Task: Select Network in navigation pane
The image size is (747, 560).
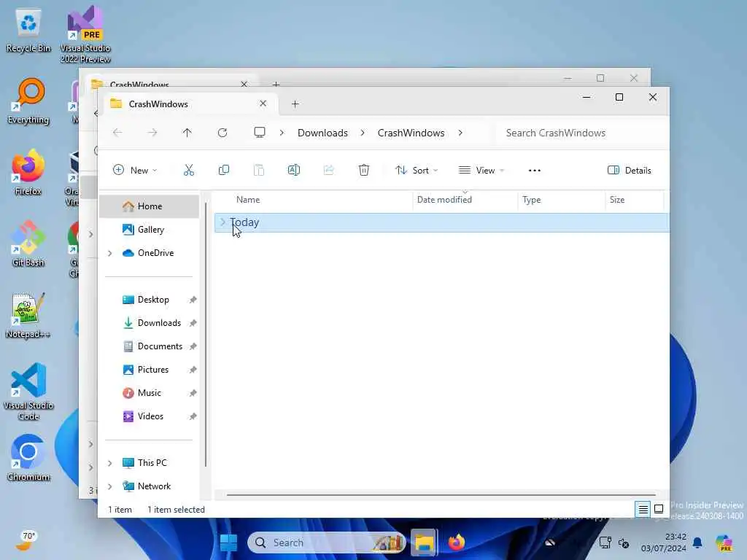Action: pos(150,486)
